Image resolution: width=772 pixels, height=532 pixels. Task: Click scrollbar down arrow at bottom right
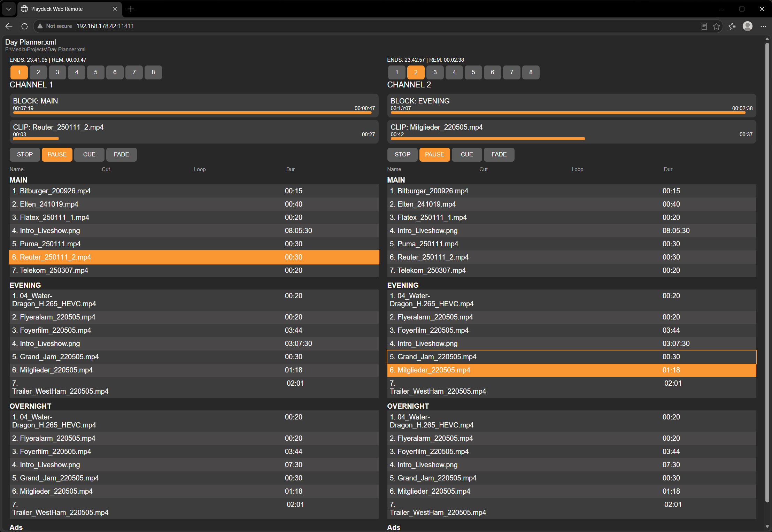767,527
